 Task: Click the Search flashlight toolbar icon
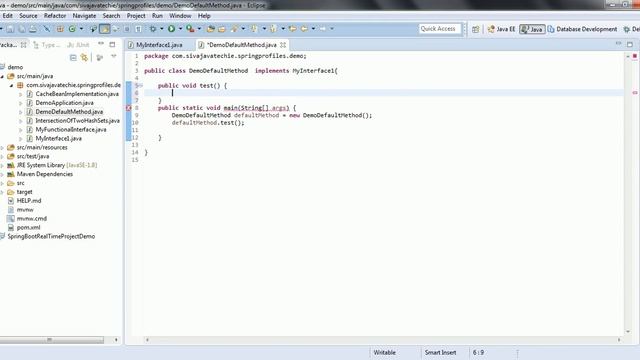pyautogui.click(x=234, y=29)
